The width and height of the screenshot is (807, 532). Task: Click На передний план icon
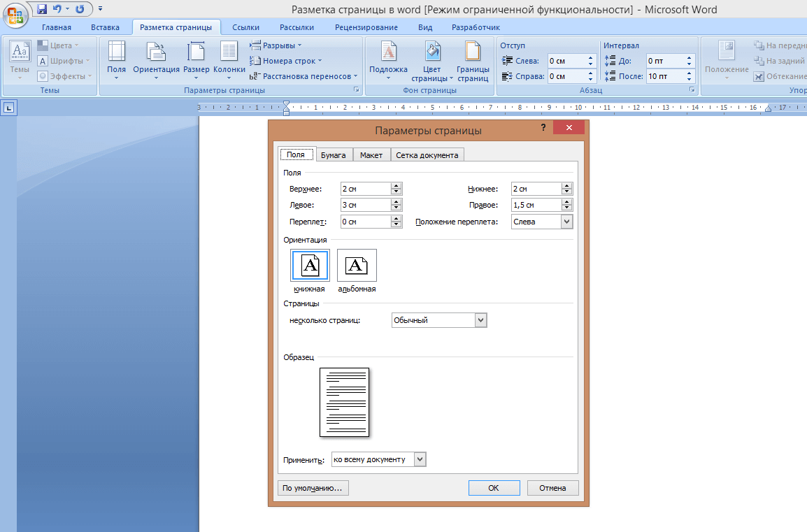pos(759,45)
